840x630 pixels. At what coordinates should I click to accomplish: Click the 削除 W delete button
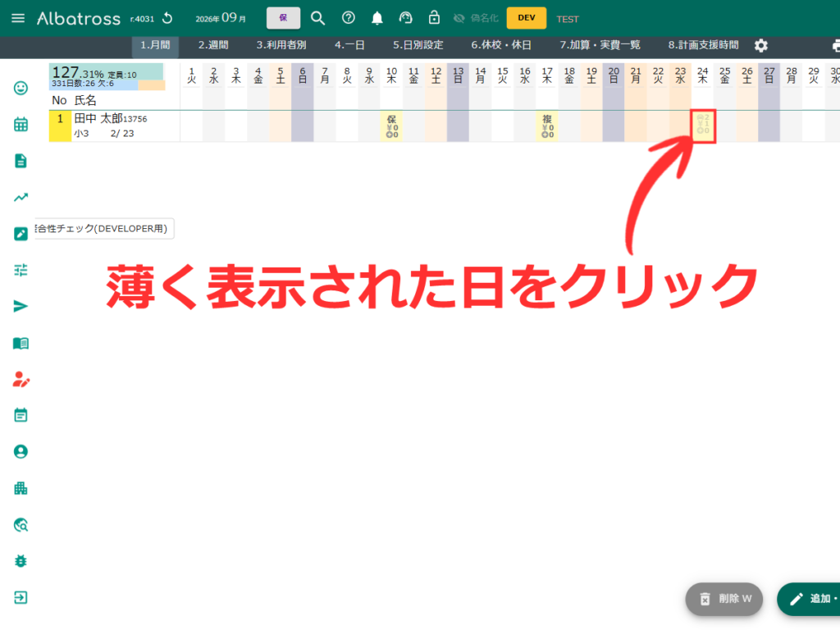coord(724,599)
